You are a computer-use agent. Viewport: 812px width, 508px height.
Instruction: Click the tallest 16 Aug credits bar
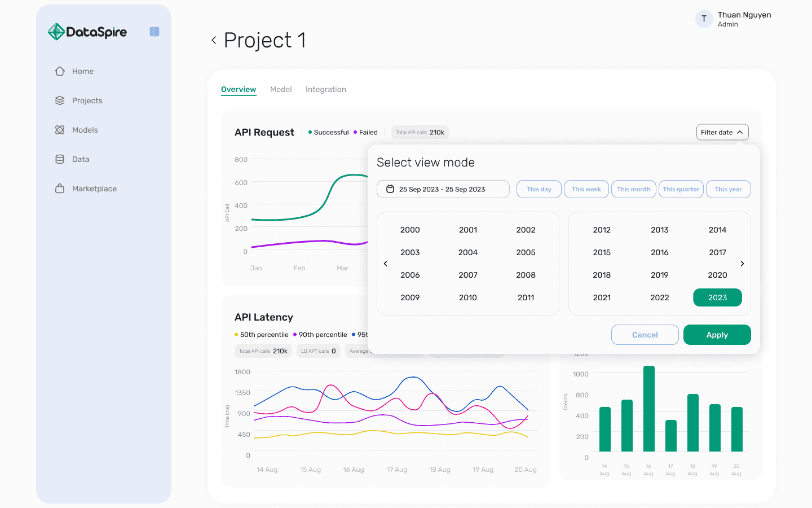pyautogui.click(x=649, y=409)
